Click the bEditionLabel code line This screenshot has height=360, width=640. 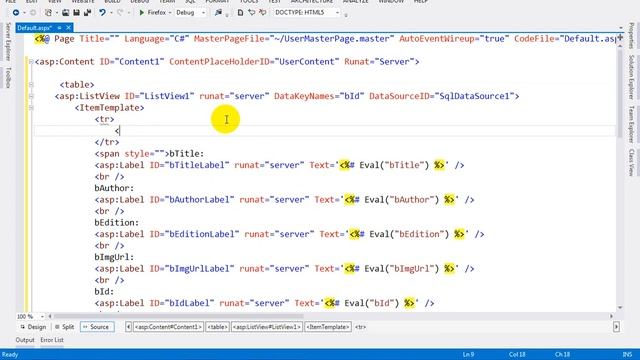tap(289, 234)
